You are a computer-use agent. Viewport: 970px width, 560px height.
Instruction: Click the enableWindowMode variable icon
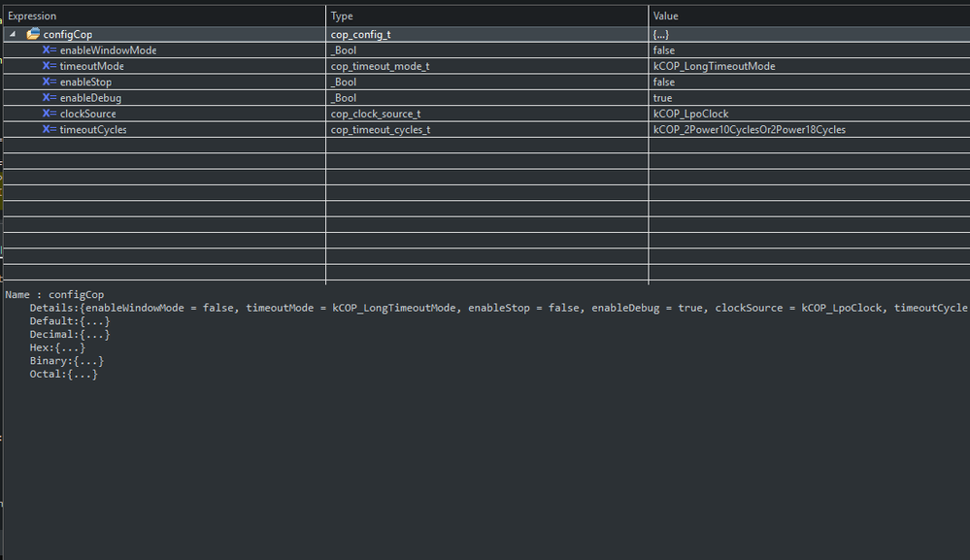49,49
